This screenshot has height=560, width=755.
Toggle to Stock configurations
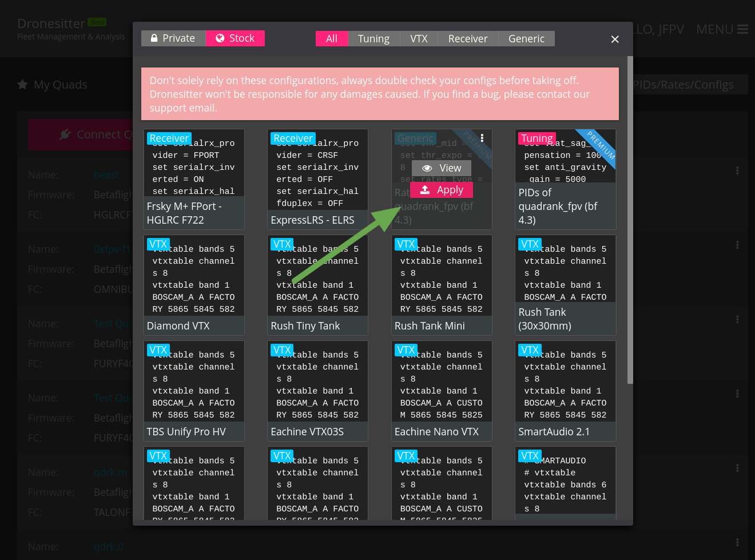coord(235,38)
